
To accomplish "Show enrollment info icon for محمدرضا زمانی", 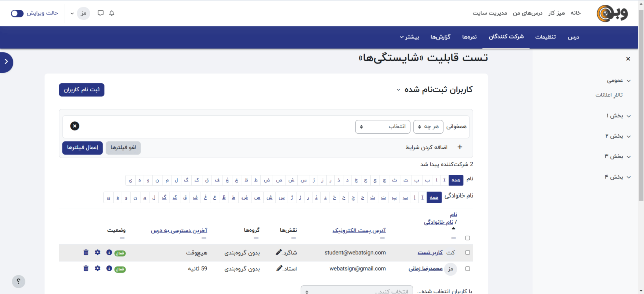I will point(109,269).
